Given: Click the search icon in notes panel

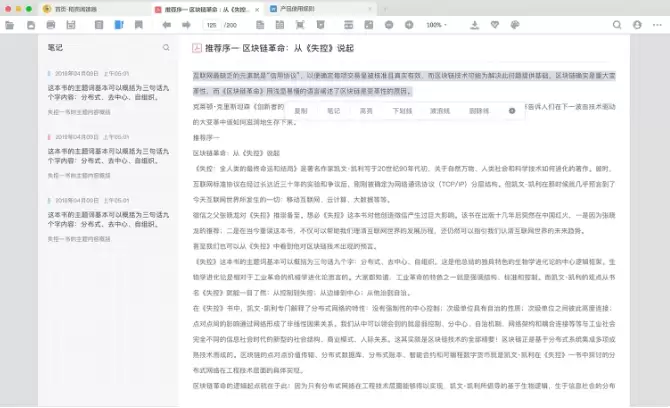Looking at the screenshot, I should 166,48.
